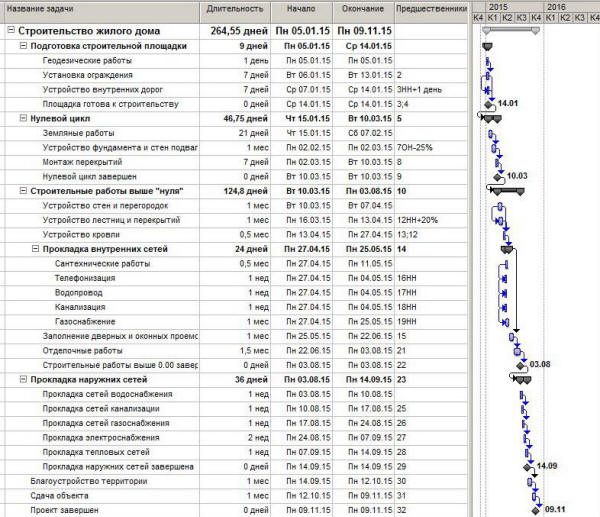The image size is (600, 517).
Task: Click the Начало column header
Action: tap(302, 12)
